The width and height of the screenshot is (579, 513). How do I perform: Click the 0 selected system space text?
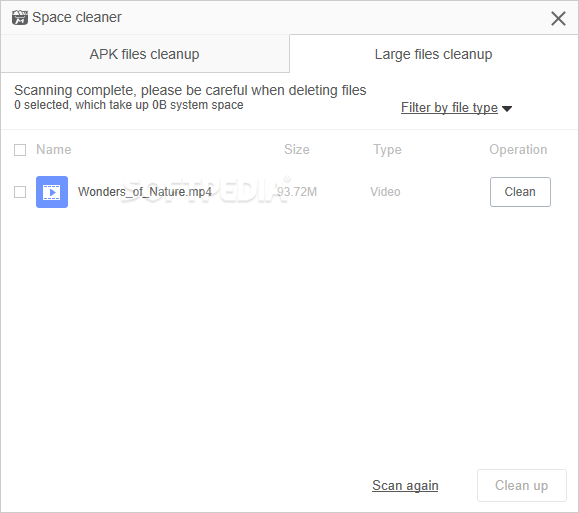coord(129,105)
